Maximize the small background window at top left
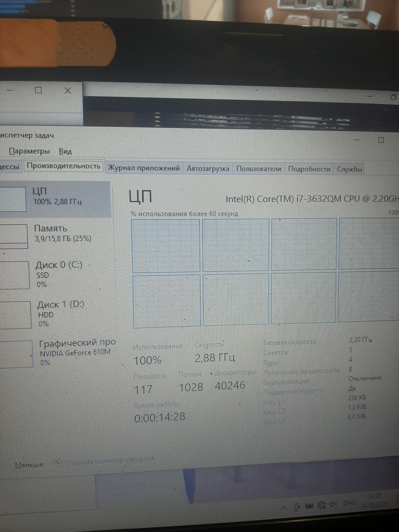The image size is (399, 532). [39, 90]
